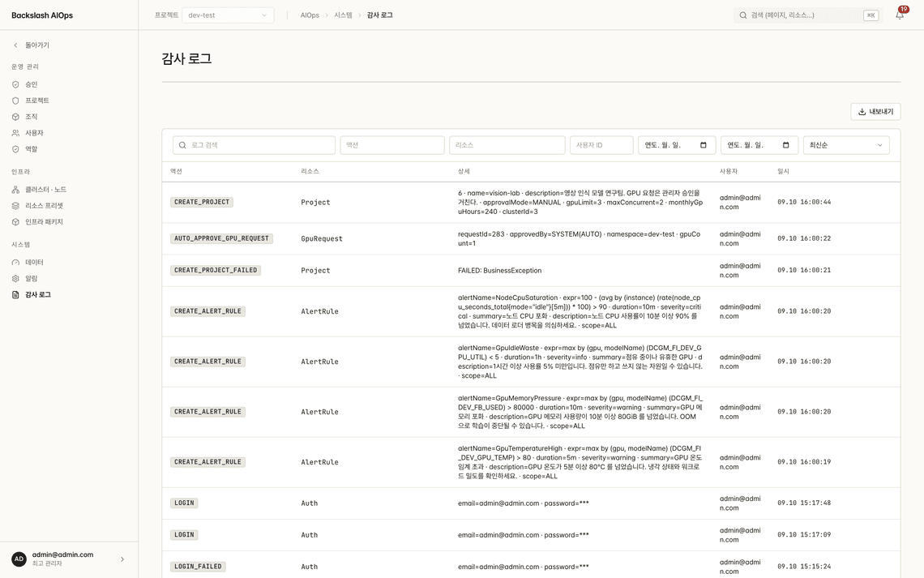Click the AUTO_APPROVE_GPU_REQUEST action tag
The image size is (924, 578).
221,238
